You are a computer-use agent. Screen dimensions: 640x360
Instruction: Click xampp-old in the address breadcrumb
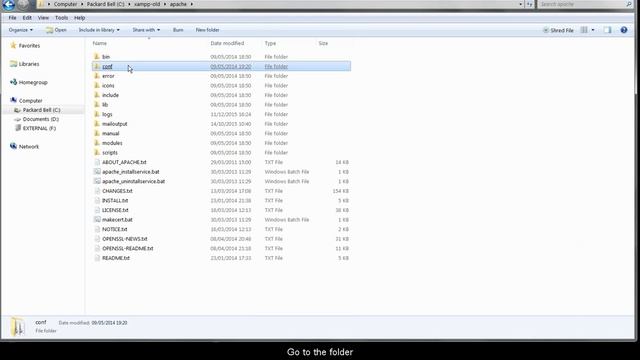click(x=147, y=4)
